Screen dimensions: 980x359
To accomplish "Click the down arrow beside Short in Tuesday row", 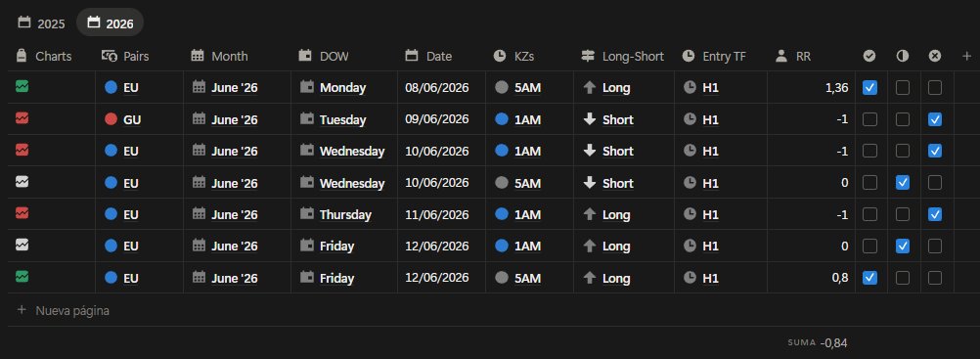I will (x=589, y=118).
